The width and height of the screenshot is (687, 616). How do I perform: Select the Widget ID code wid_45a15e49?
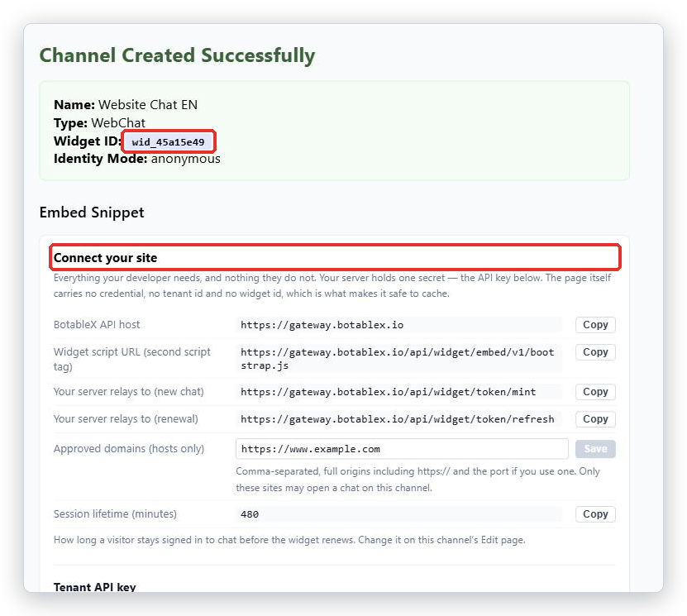(x=169, y=142)
